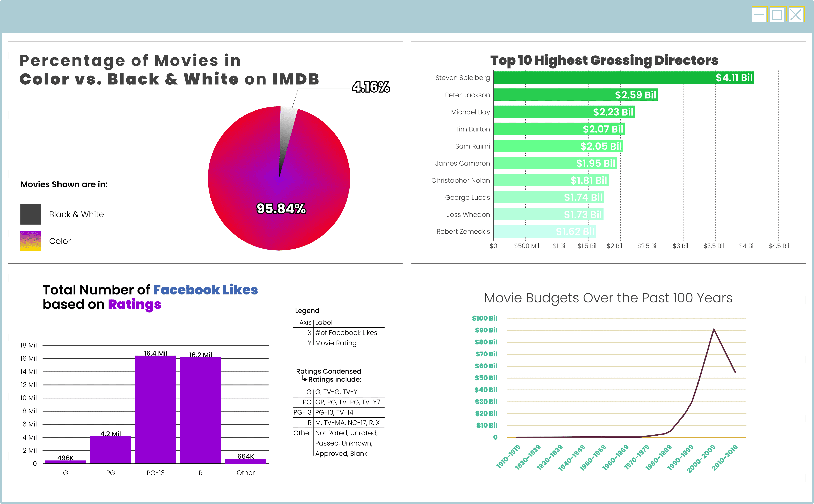The height and width of the screenshot is (504, 814).
Task: Click the Other rating bar under 664K
Action: (246, 461)
